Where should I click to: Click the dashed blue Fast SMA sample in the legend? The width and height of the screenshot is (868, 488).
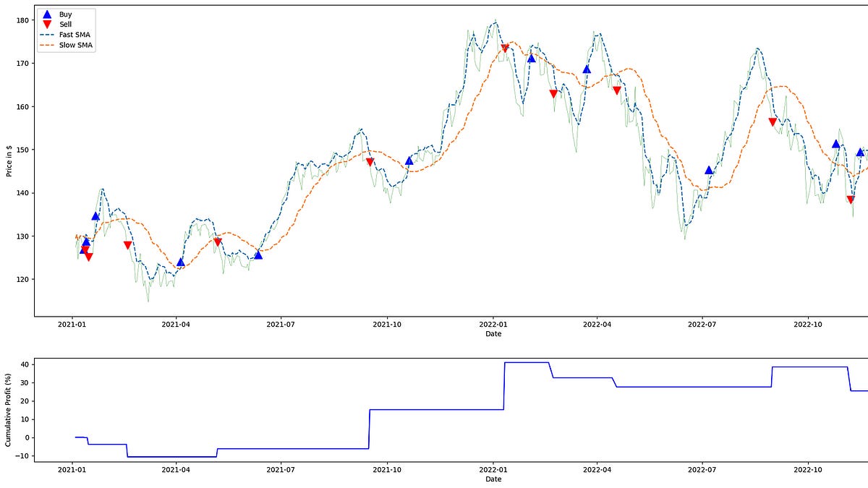47,35
